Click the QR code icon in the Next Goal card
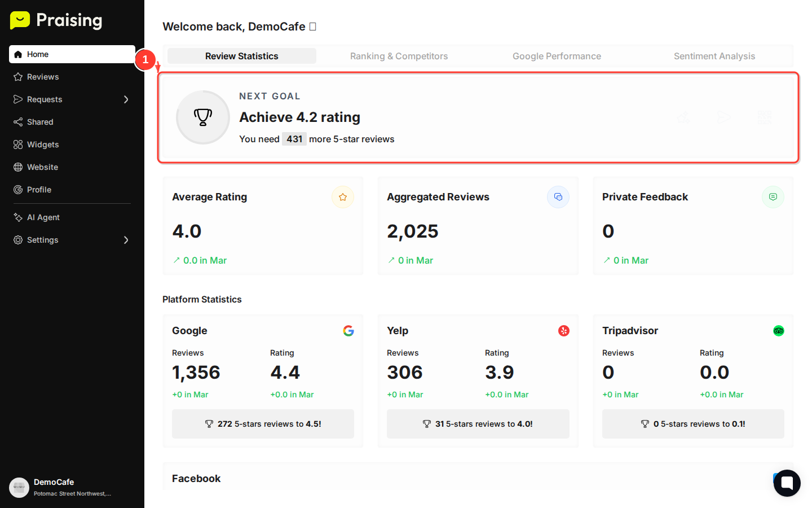812x508 pixels. [x=765, y=117]
